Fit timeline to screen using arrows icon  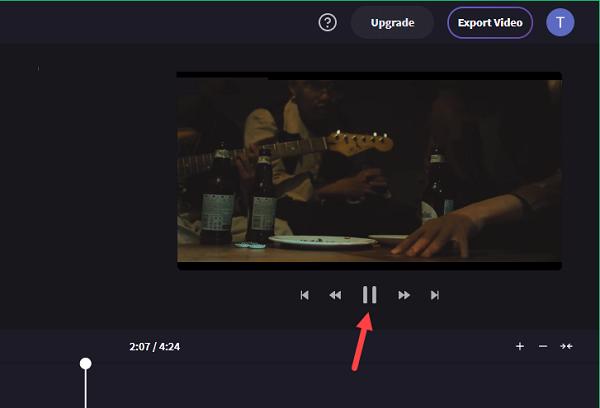(567, 346)
